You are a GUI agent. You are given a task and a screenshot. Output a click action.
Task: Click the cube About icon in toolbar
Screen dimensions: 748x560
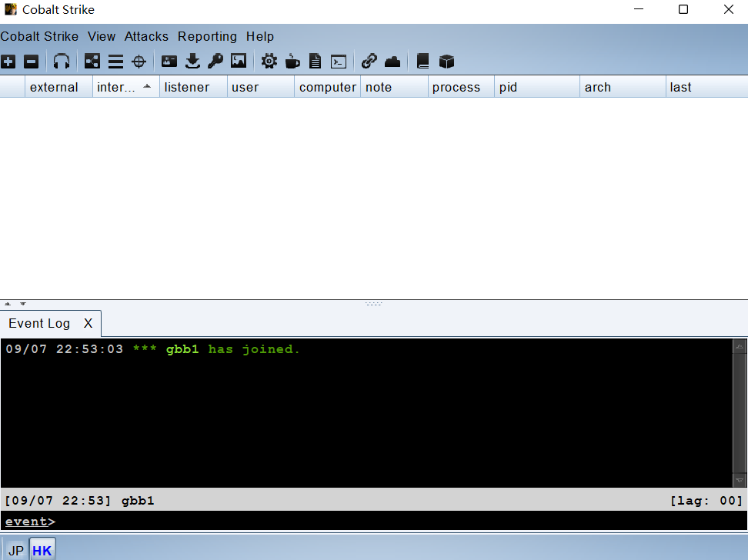(446, 62)
